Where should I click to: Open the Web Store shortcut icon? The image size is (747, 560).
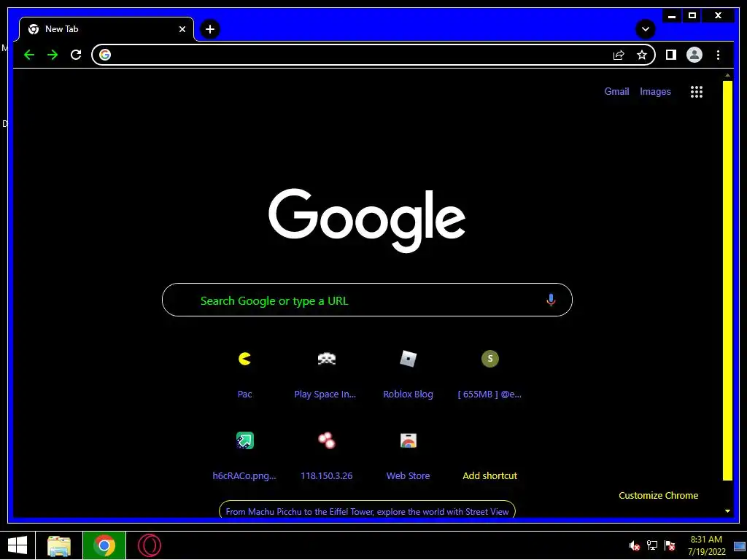tap(409, 440)
